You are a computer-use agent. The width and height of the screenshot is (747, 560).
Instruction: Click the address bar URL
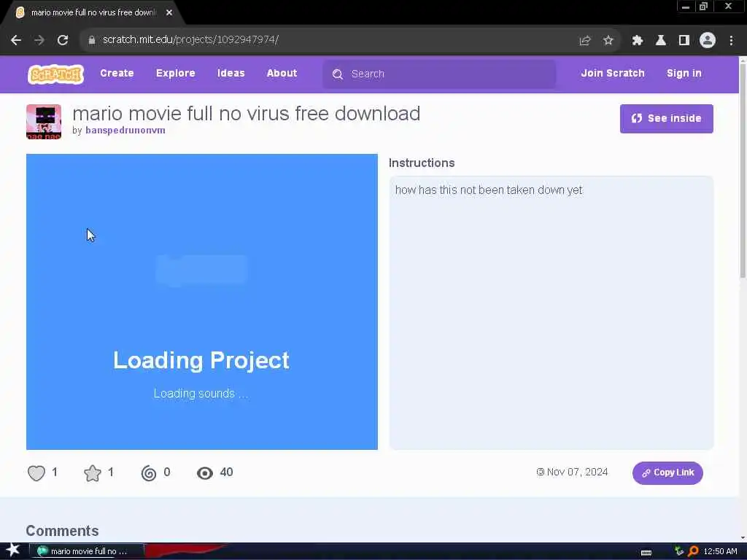tap(190, 39)
